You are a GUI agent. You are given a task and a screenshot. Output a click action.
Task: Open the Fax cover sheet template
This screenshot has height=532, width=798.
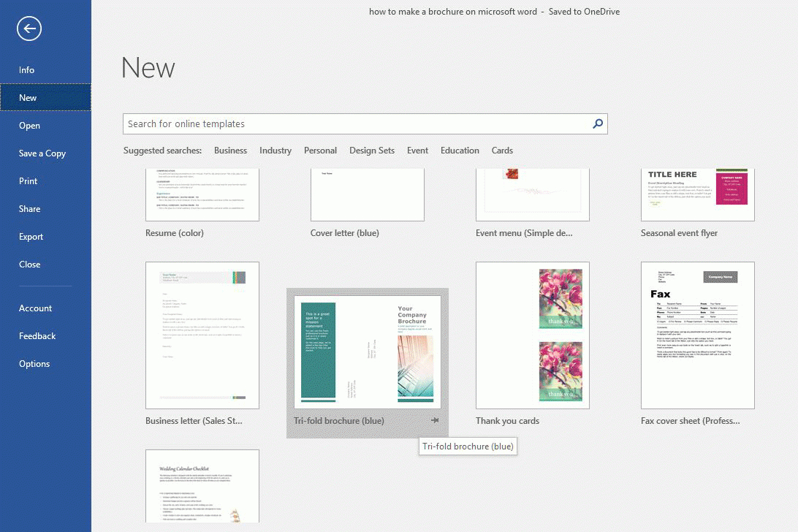697,335
